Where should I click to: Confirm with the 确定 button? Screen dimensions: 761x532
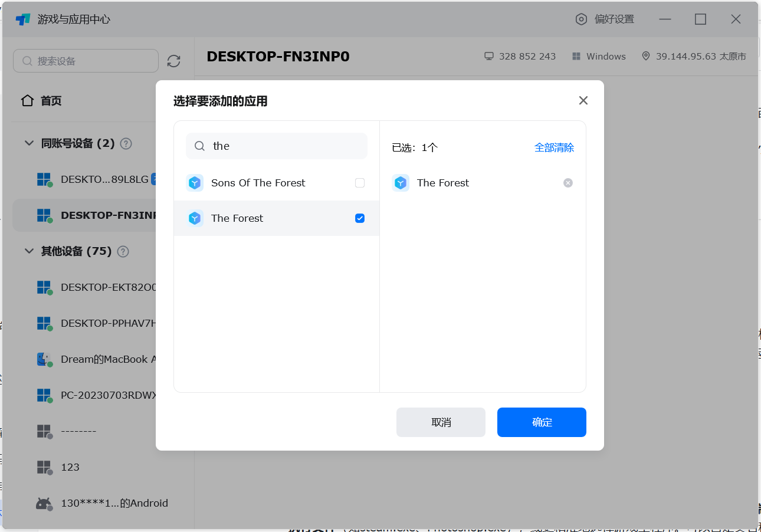point(542,422)
